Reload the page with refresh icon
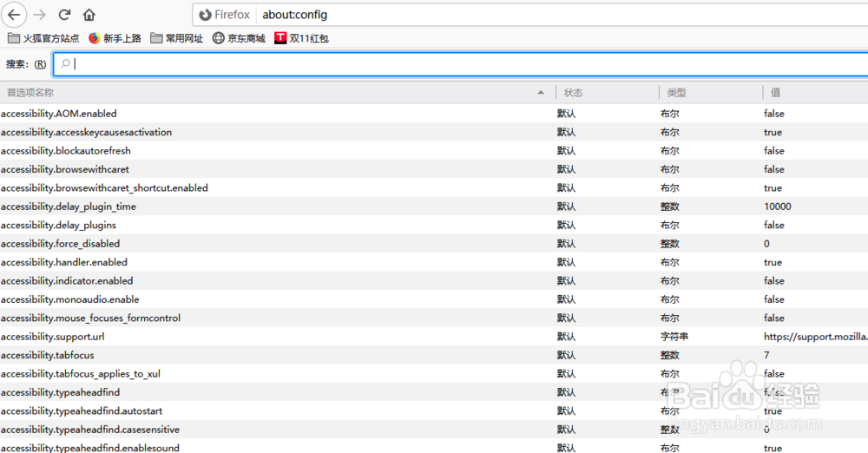868x453 pixels. pos(65,15)
